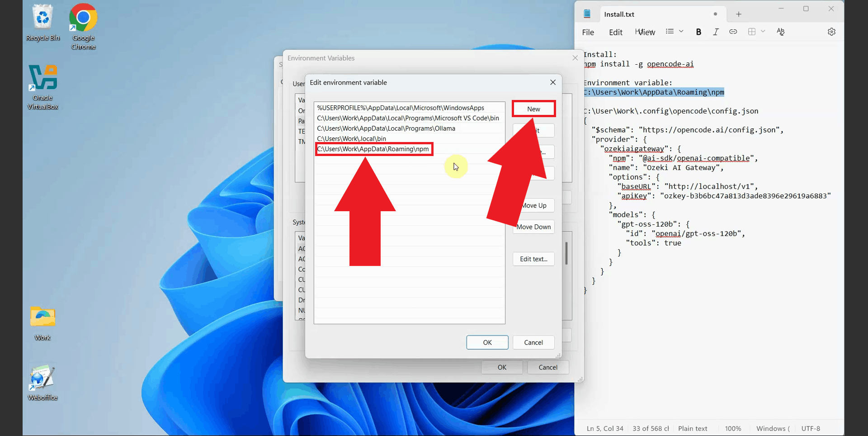Open the Edit menu in Notepad
868x436 pixels.
click(615, 32)
